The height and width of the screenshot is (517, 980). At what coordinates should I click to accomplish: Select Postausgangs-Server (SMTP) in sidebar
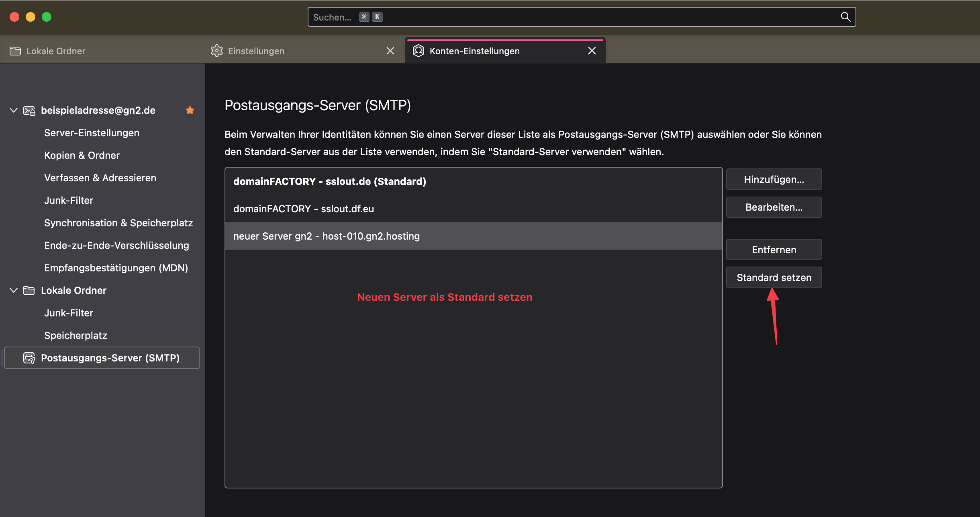[102, 358]
